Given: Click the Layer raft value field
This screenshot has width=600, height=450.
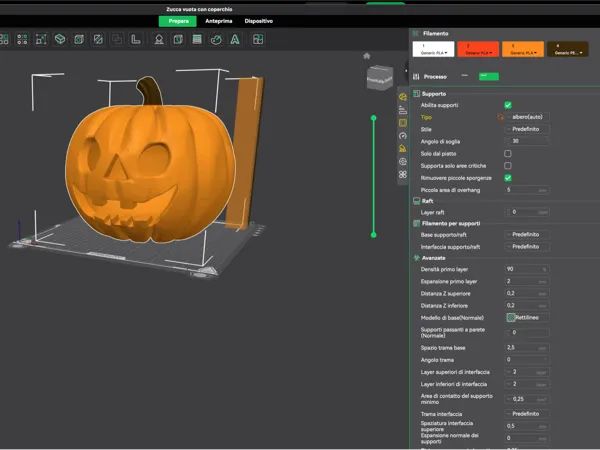Looking at the screenshot, I should 527,212.
